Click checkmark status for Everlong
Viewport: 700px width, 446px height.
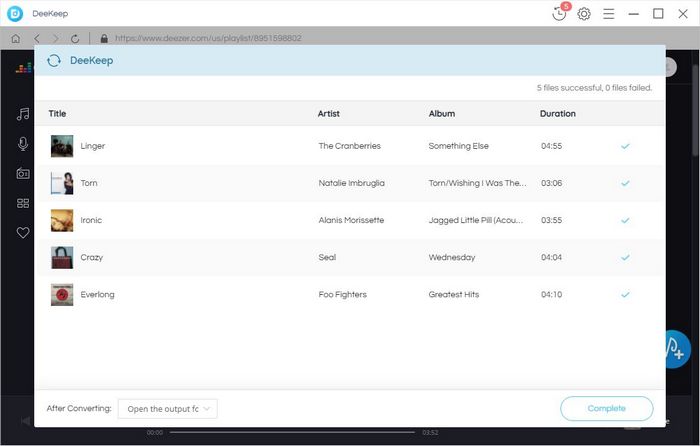(x=625, y=294)
